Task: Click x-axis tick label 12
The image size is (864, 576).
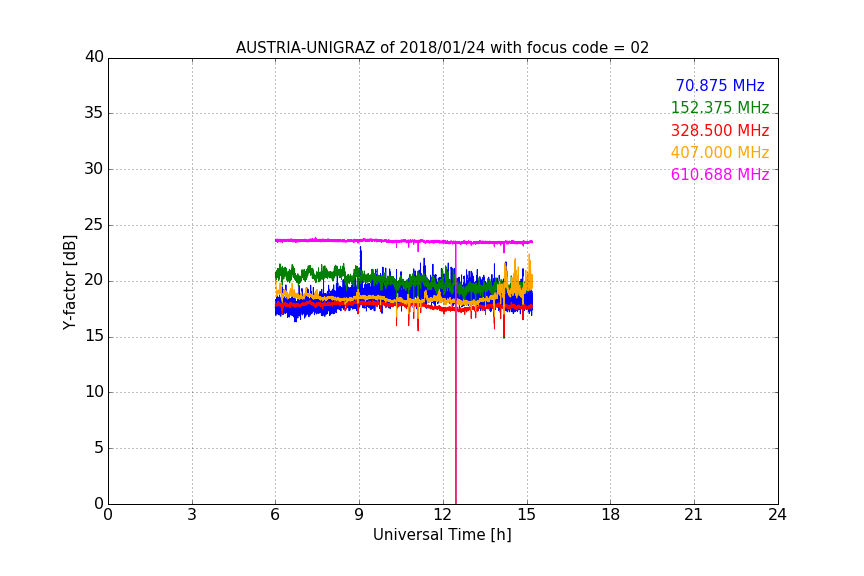Action: (443, 515)
